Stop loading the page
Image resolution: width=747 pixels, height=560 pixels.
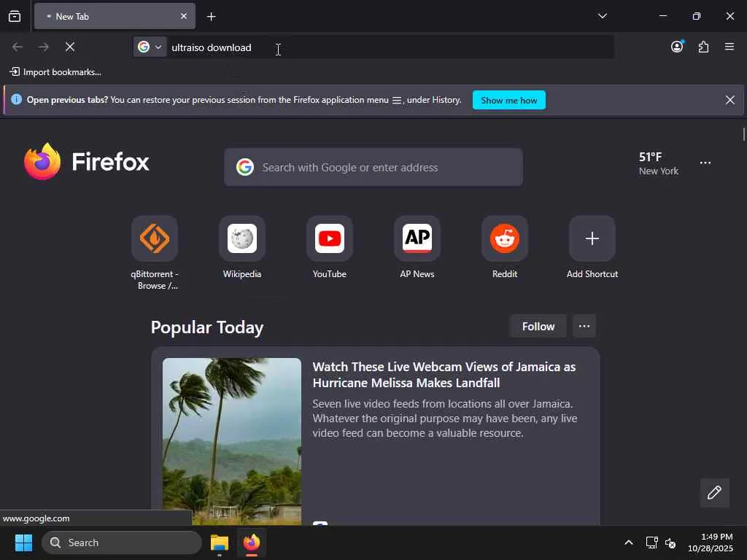click(70, 47)
